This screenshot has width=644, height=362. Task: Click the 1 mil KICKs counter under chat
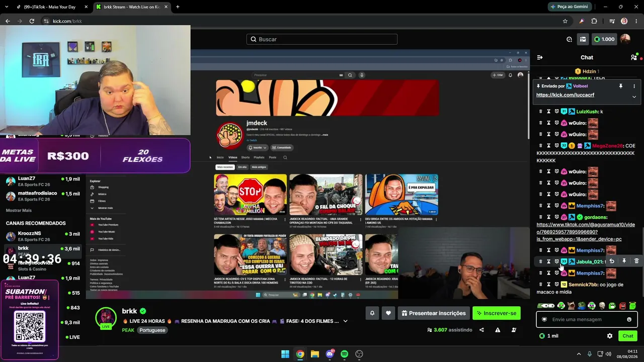click(x=548, y=336)
